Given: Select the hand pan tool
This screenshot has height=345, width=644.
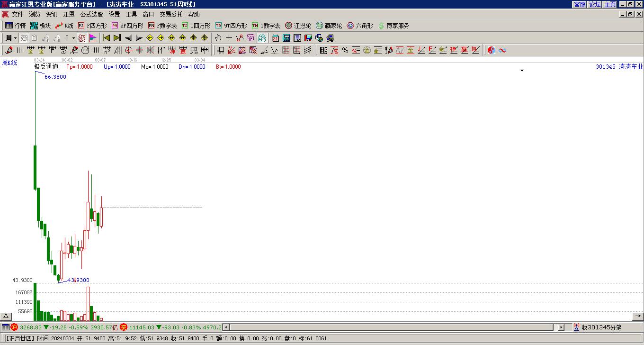Looking at the screenshot, I should point(218,38).
